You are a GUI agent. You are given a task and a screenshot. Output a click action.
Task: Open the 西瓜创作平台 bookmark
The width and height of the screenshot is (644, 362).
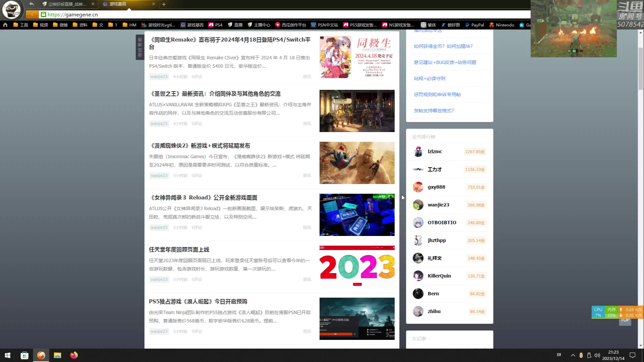290,25
